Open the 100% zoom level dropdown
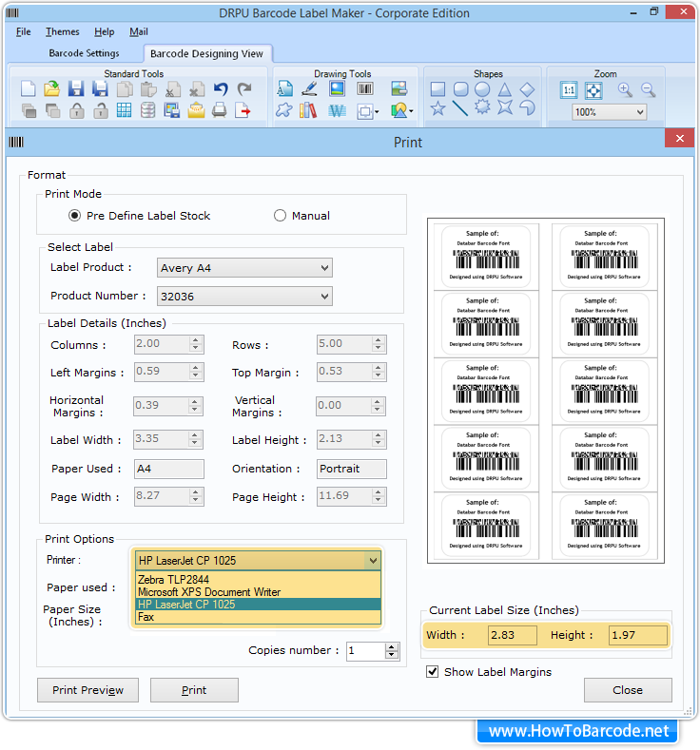 609,112
